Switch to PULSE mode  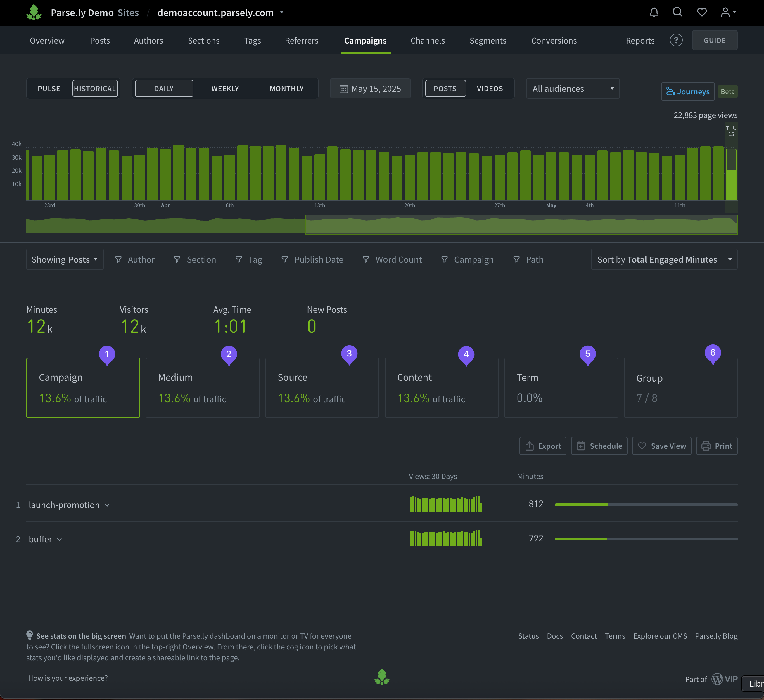(x=49, y=89)
